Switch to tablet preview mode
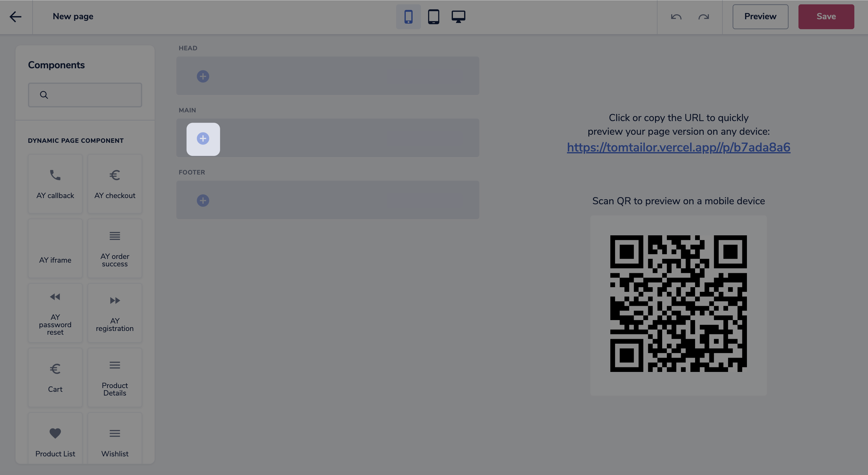868x475 pixels. click(x=433, y=16)
